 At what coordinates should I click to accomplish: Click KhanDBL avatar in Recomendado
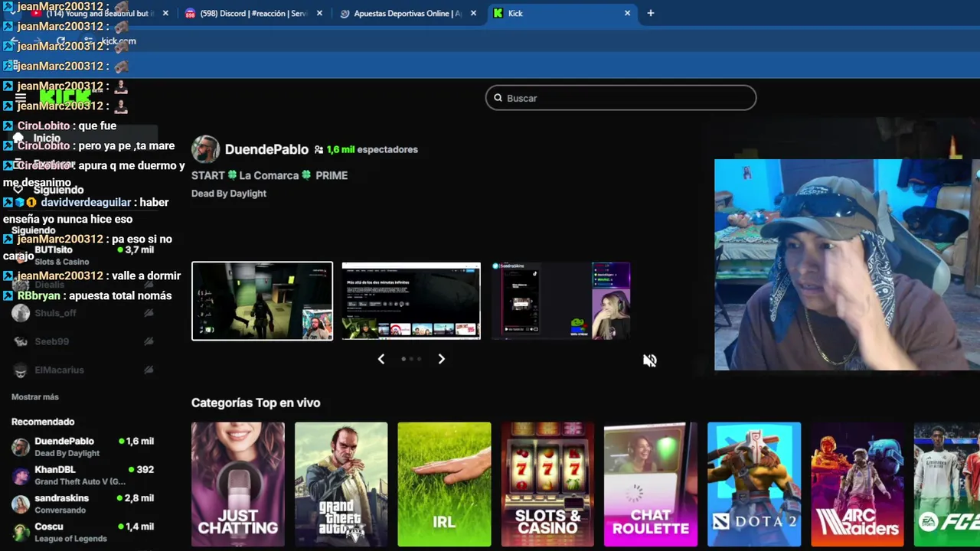pyautogui.click(x=21, y=475)
